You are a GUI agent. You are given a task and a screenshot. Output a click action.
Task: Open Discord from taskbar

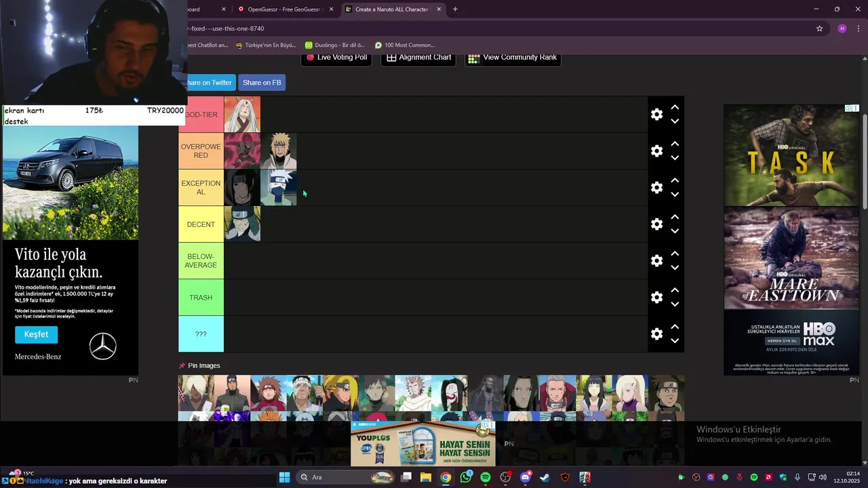click(525, 477)
